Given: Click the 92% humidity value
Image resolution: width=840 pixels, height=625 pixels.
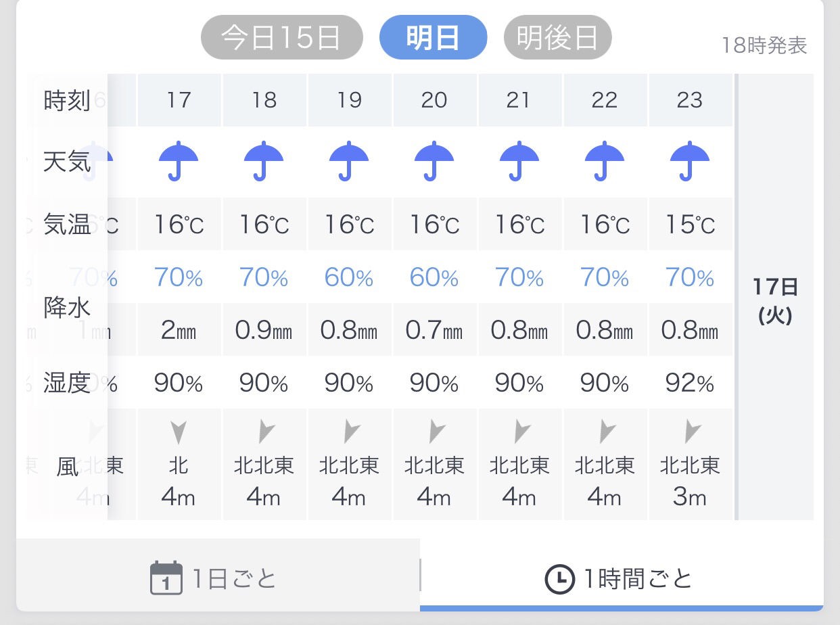Looking at the screenshot, I should [690, 384].
